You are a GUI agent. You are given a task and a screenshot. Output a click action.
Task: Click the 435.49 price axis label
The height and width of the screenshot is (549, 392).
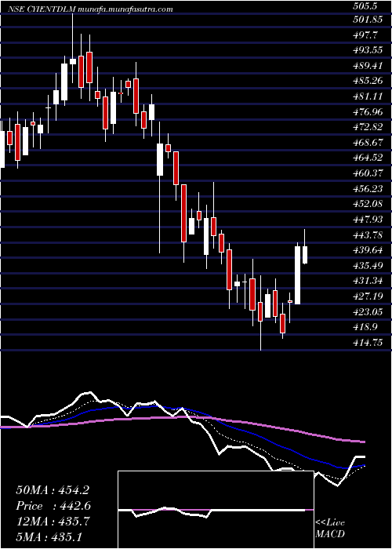368,266
